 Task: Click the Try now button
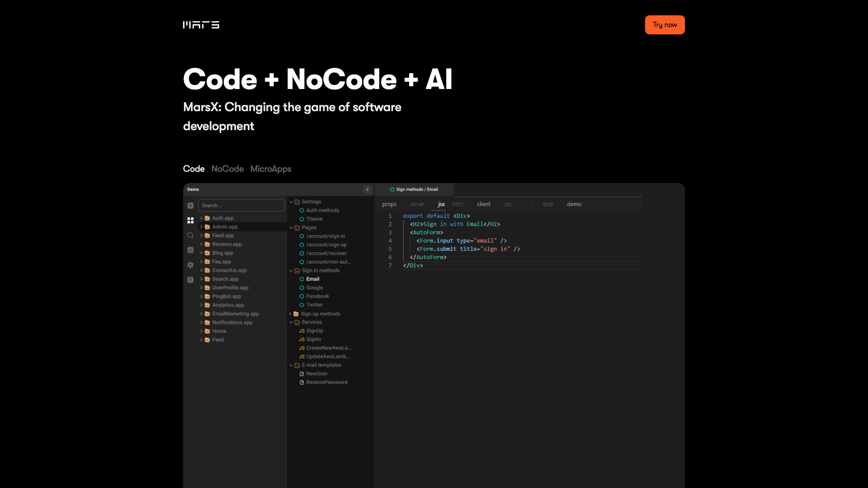click(x=665, y=25)
